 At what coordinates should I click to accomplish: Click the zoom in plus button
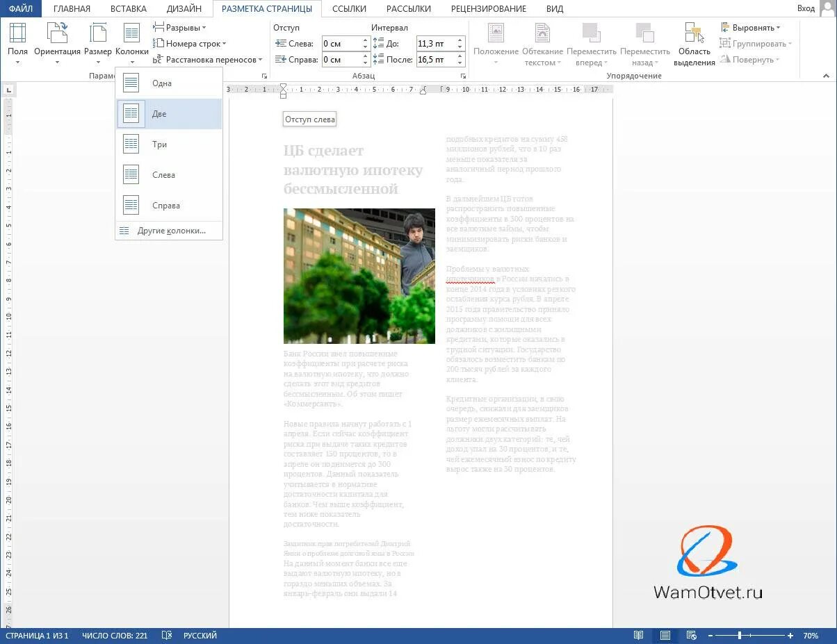pyautogui.click(x=790, y=636)
